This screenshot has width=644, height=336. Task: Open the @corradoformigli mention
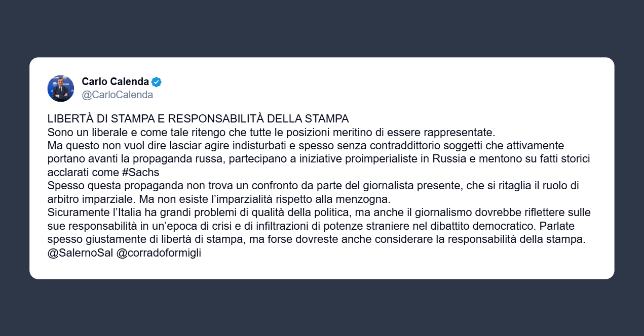tap(159, 254)
